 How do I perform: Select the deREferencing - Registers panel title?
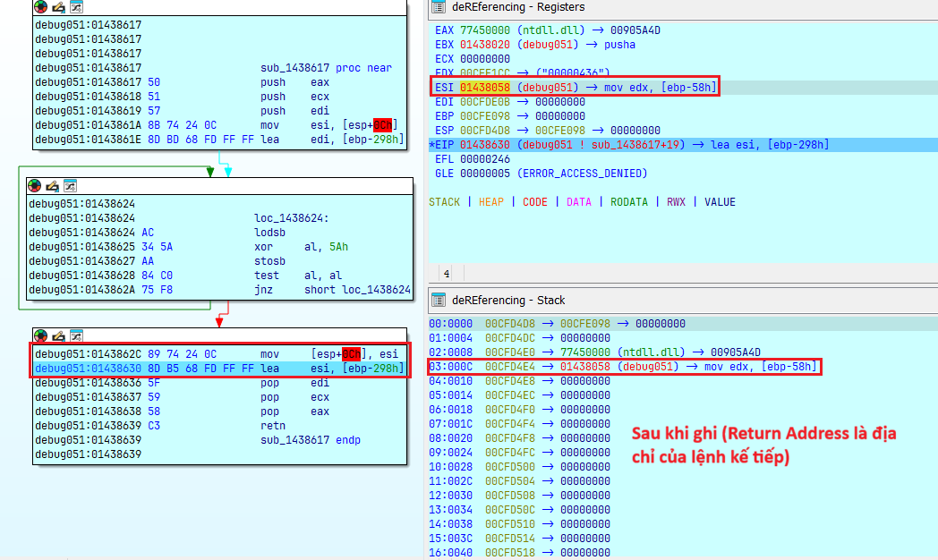point(510,8)
